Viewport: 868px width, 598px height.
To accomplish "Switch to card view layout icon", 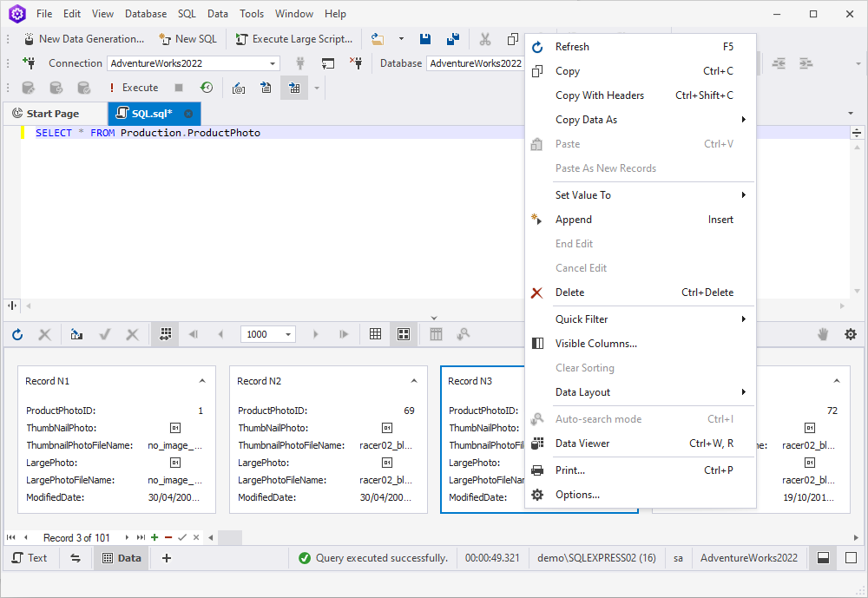I will (404, 334).
